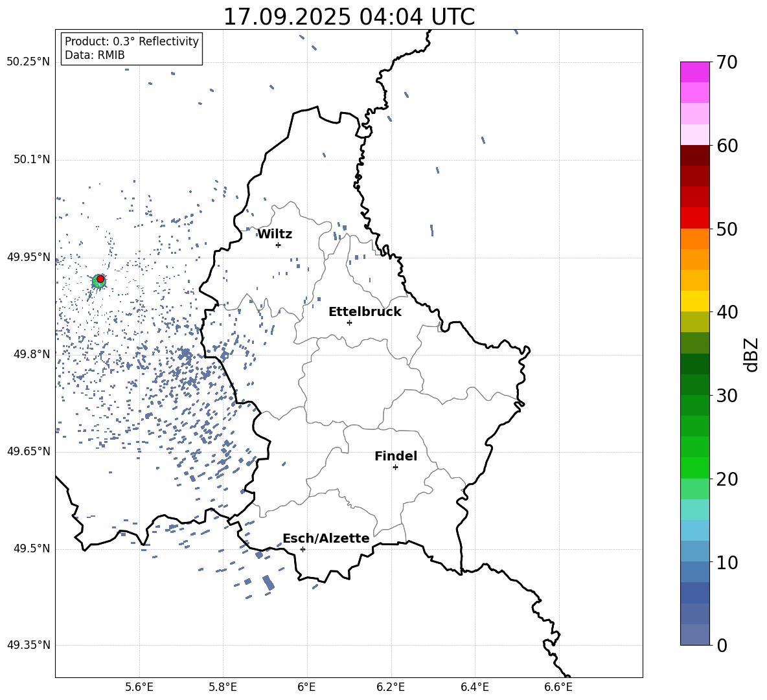This screenshot has height=700, width=767.
Task: Click the magenta swatch near 70 dBZ
Action: (694, 72)
